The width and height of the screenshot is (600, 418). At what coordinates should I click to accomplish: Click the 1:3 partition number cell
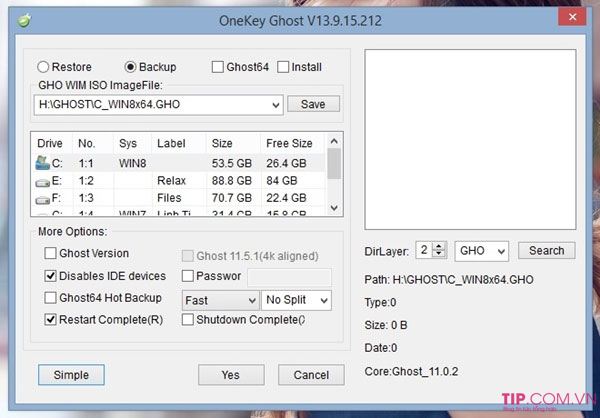pyautogui.click(x=86, y=198)
